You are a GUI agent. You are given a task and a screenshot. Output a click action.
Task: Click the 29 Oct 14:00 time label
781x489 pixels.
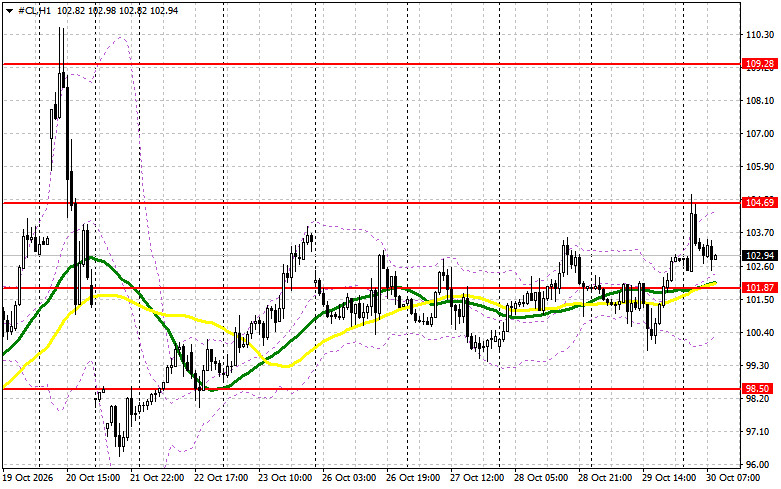tap(669, 478)
